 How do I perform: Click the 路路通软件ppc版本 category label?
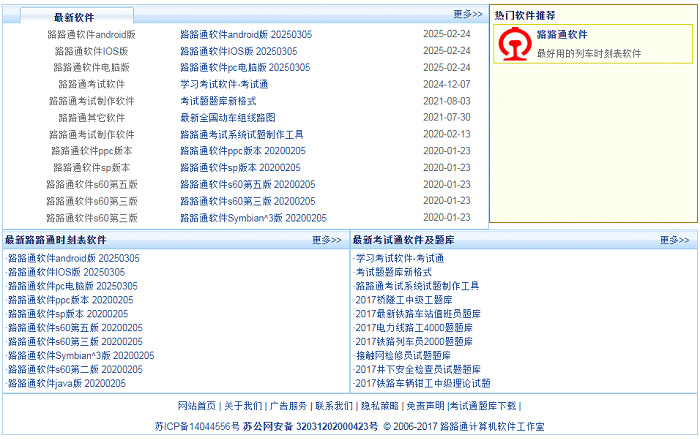coord(92,151)
